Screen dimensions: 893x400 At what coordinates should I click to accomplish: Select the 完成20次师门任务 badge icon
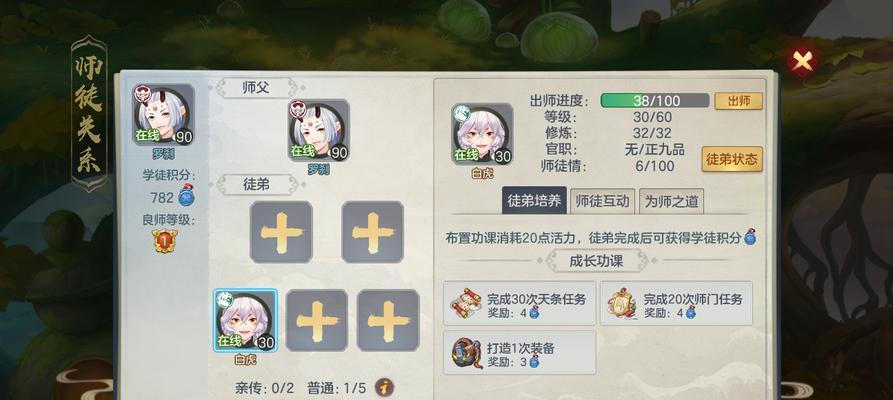[622, 304]
